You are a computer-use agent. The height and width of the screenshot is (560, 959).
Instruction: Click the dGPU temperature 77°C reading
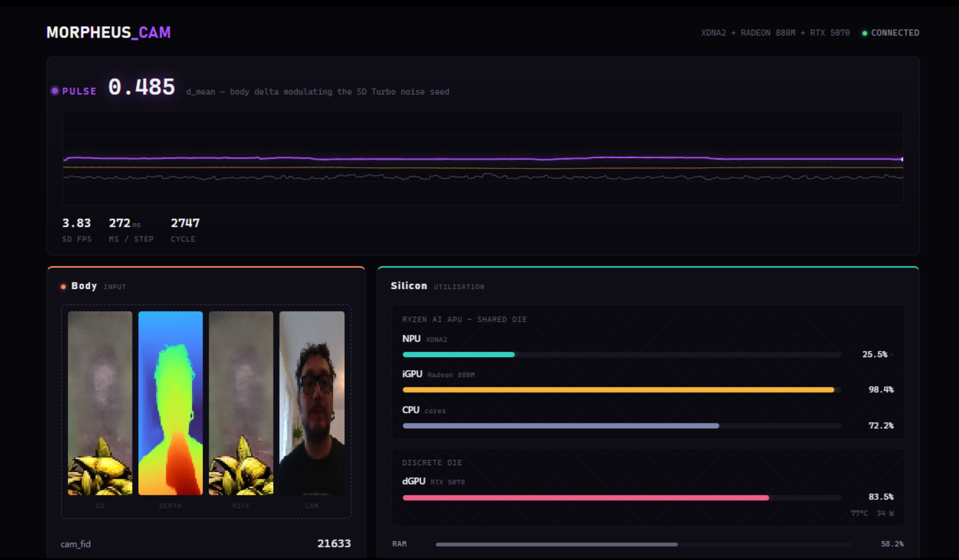(x=859, y=513)
